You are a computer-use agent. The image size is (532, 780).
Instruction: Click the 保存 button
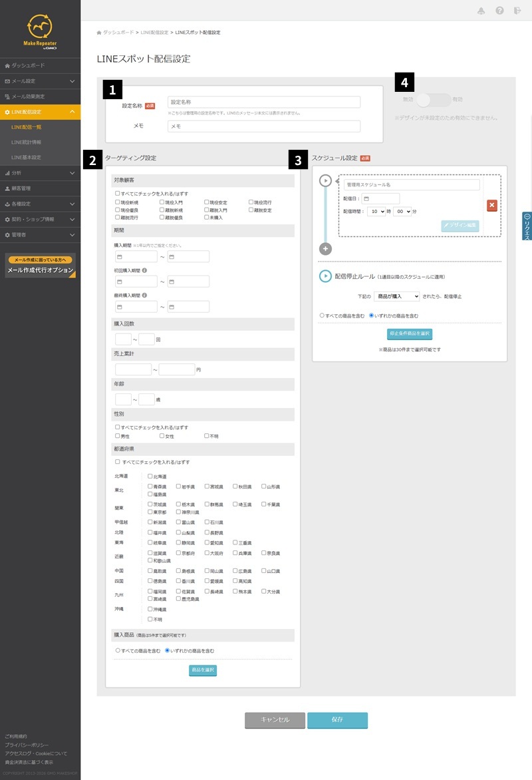[337, 720]
